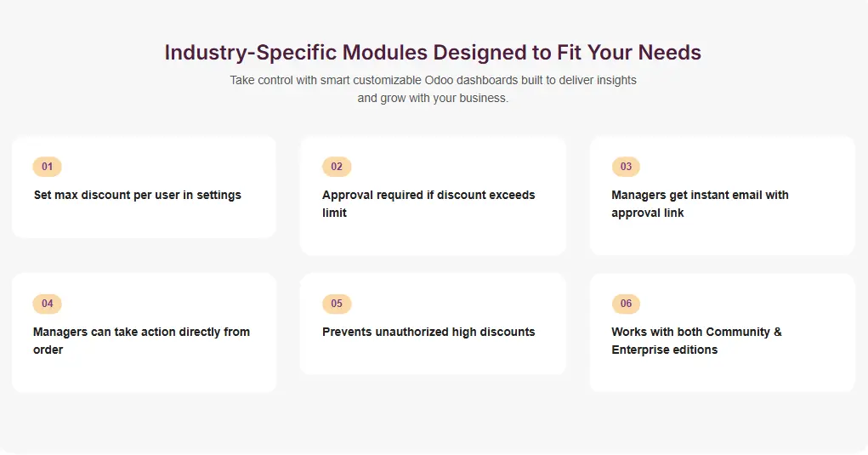Click the 06 number badge
This screenshot has height=455, width=868.
tap(626, 304)
